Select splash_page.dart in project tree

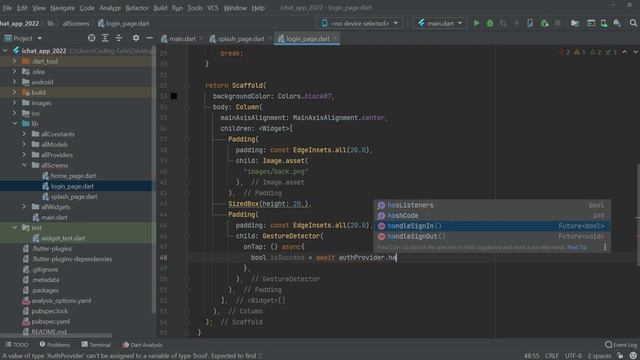[74, 197]
